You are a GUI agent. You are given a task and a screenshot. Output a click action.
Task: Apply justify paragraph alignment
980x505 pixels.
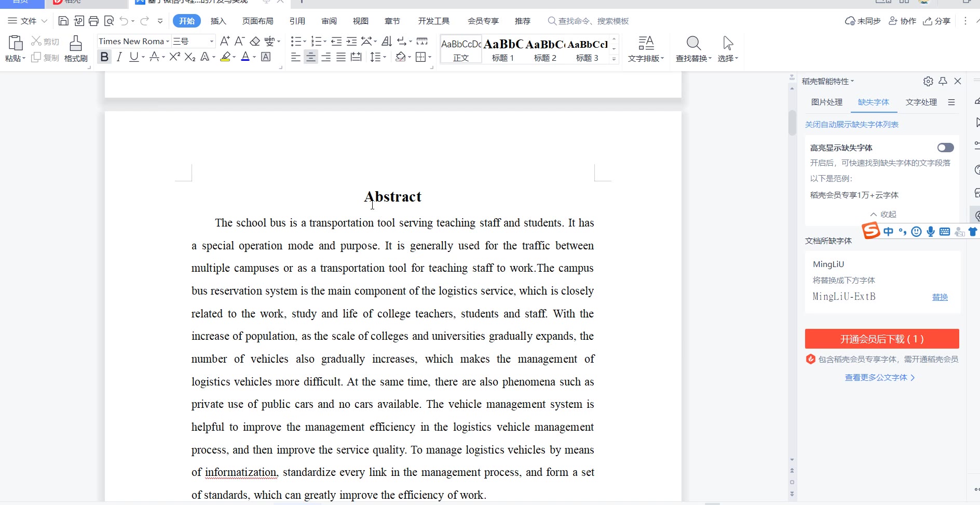click(341, 57)
